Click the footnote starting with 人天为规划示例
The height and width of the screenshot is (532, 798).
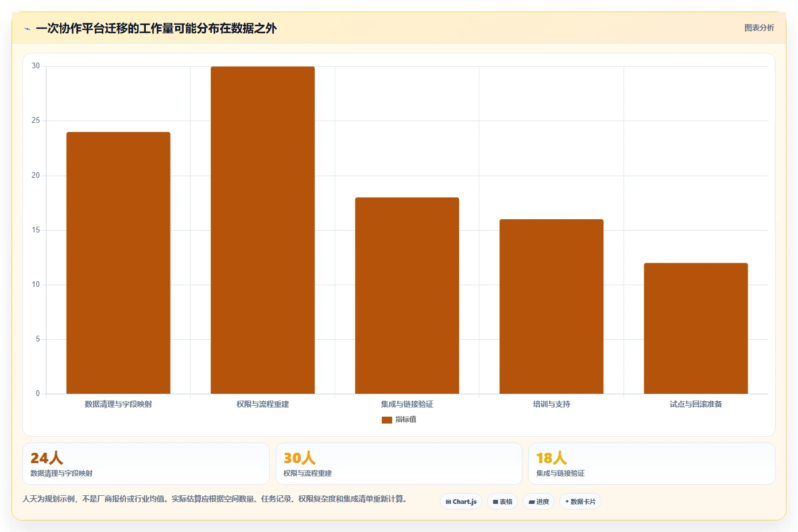pyautogui.click(x=215, y=499)
